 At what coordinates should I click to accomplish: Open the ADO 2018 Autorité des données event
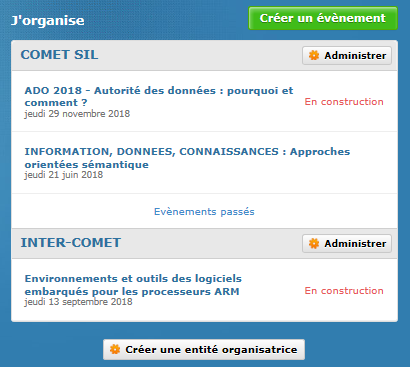pyautogui.click(x=159, y=96)
